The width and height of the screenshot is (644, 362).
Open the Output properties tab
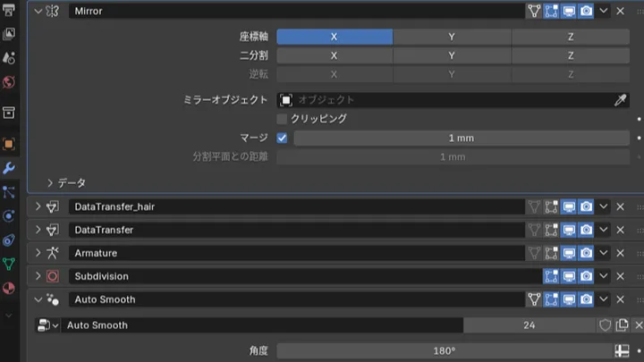9,10
